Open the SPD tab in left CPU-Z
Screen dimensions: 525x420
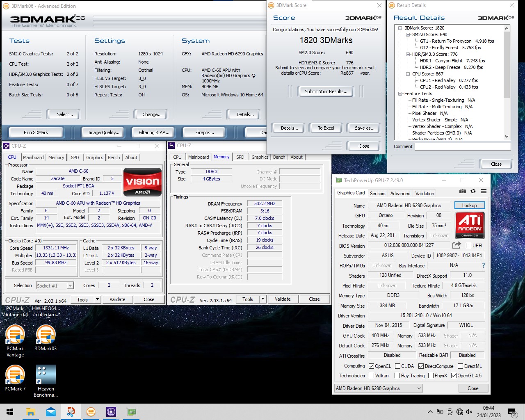pyautogui.click(x=75, y=157)
